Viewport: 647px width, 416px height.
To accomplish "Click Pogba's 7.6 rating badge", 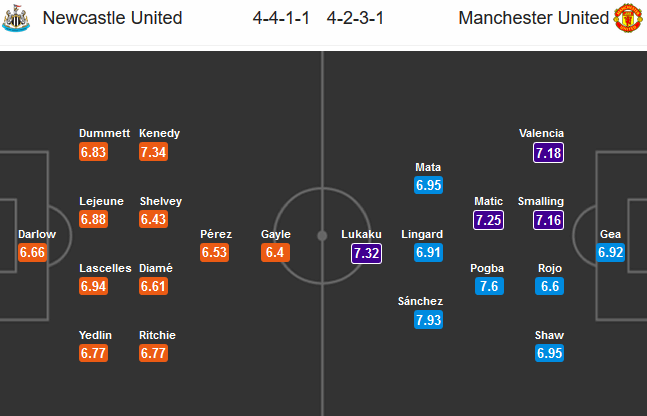I will [x=488, y=287].
